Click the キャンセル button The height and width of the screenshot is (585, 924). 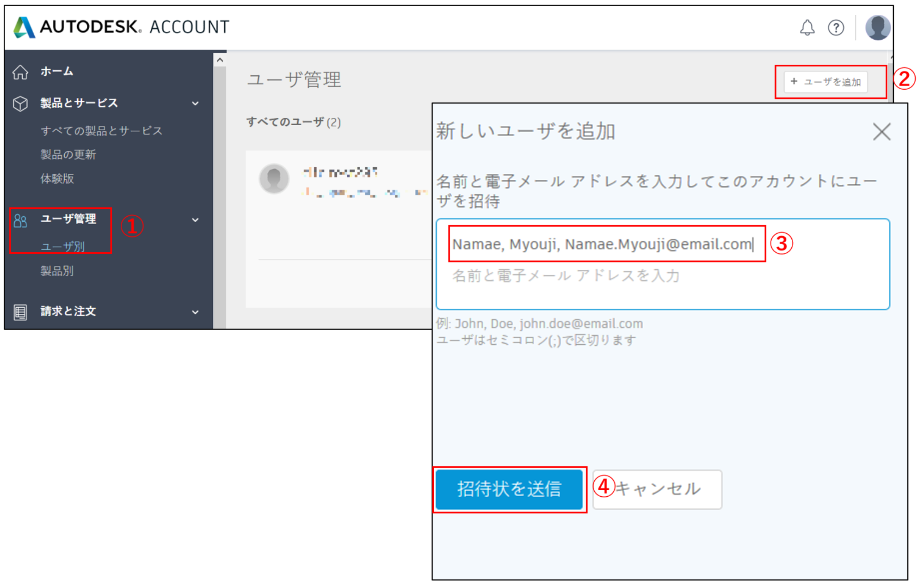657,489
